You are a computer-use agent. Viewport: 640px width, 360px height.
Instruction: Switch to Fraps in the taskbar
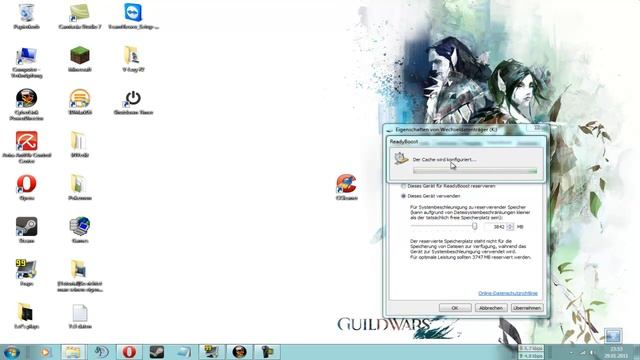click(x=211, y=352)
